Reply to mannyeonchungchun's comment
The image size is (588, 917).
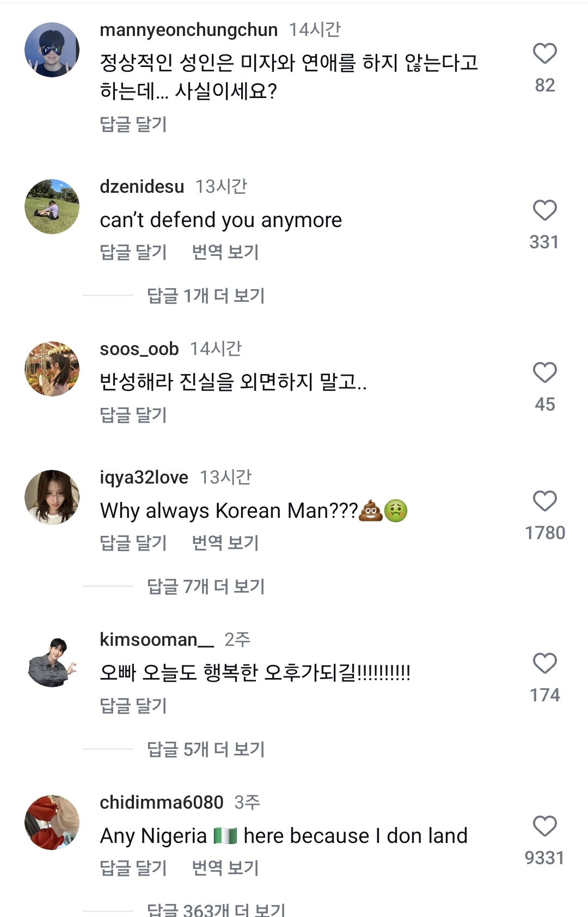point(133,124)
